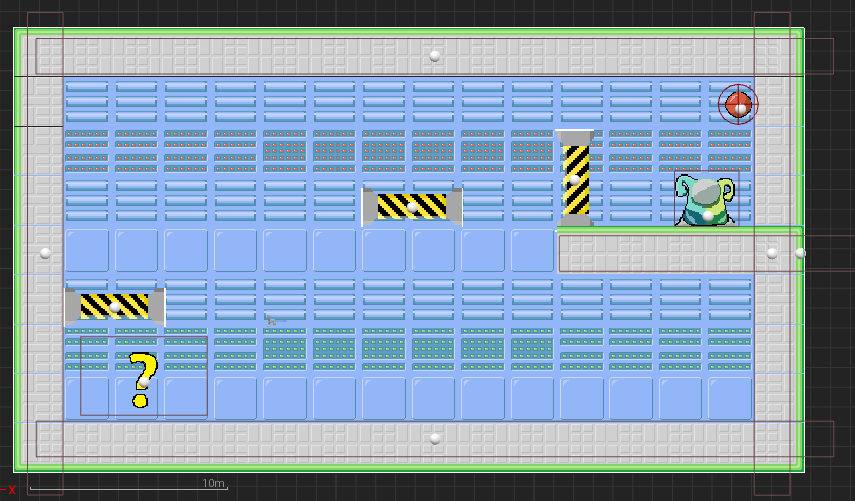Click the teal monster sprite
The width and height of the screenshot is (855, 501).
pos(706,200)
